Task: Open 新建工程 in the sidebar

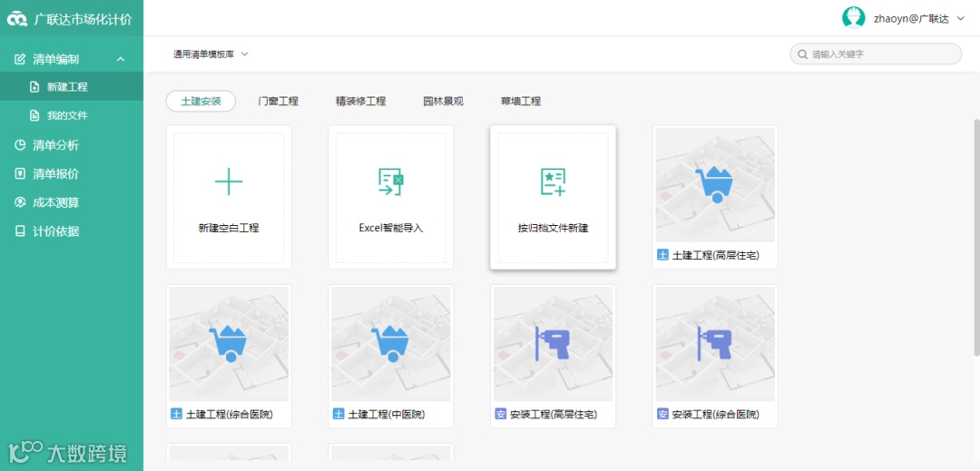Action: coord(72,87)
